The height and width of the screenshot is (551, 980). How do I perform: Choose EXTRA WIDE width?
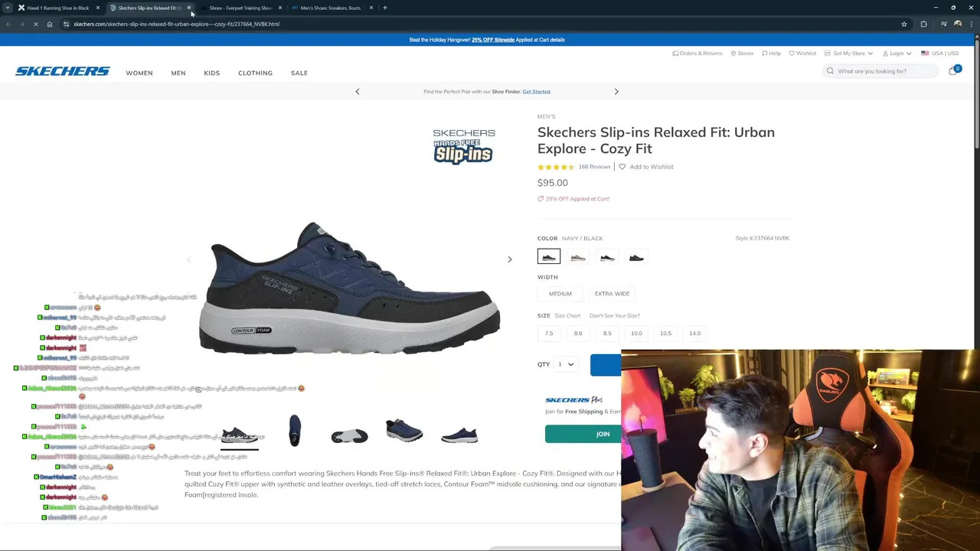tap(612, 294)
